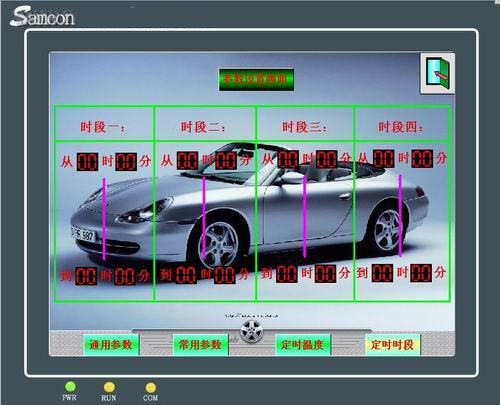This screenshot has width=500, height=405.
Task: Set 时段三 start minute field
Action: (x=327, y=159)
